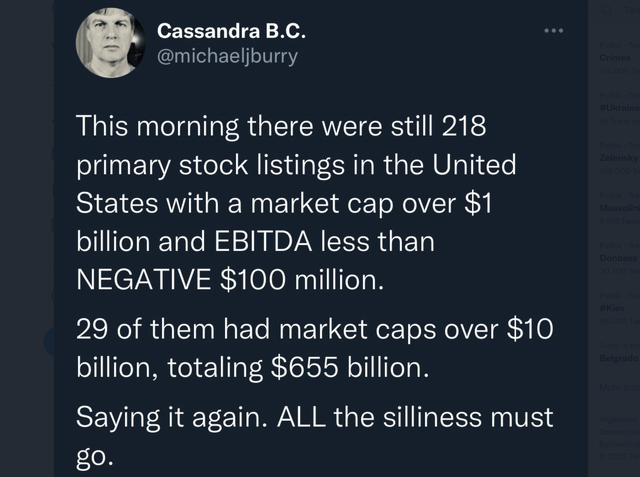This screenshot has width=640, height=477.
Task: Open the #Kiev trending hashtag
Action: pos(612,309)
